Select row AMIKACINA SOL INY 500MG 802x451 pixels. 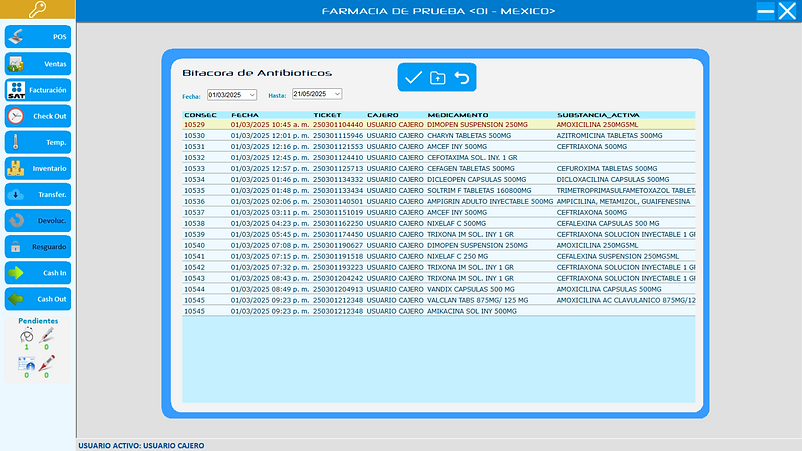[x=438, y=311]
